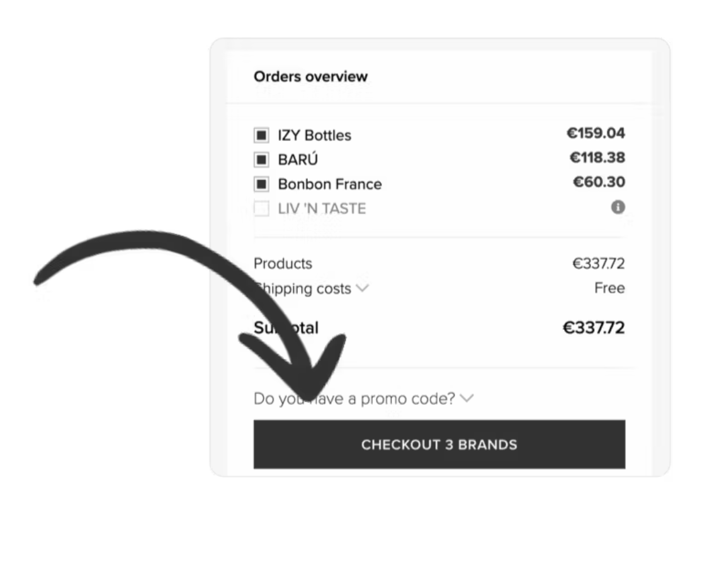Click the €60.30 Bonbon France amount

pos(599,182)
